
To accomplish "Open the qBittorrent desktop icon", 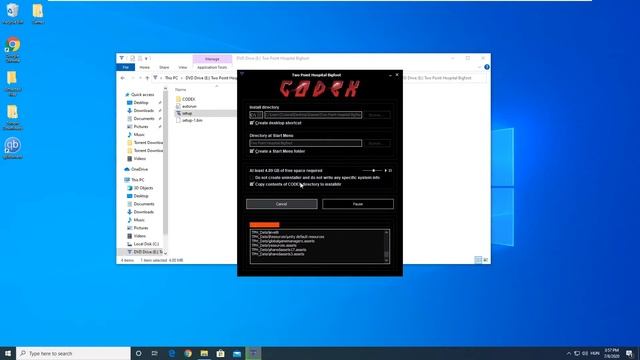I will tap(13, 148).
